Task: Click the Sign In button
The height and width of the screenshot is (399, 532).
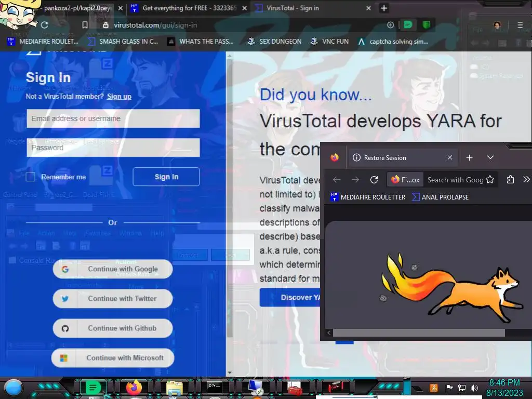Action: coord(166,177)
